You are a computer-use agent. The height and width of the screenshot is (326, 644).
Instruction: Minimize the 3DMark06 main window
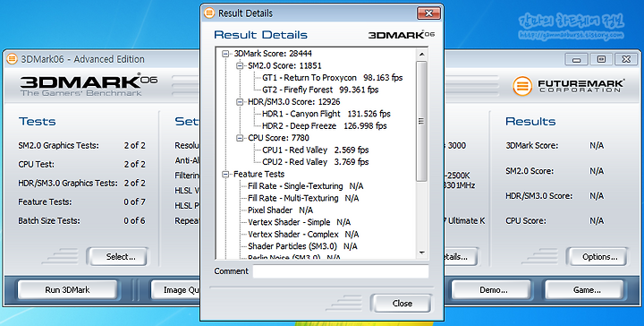[x=576, y=60]
